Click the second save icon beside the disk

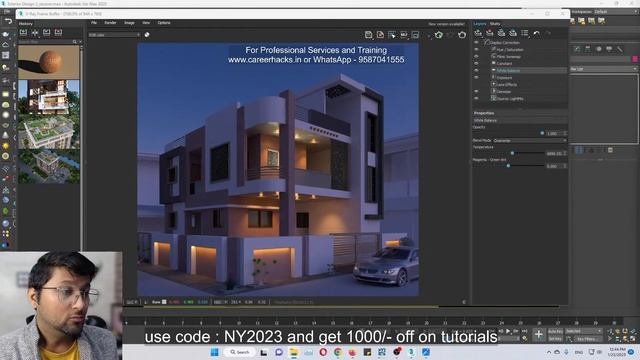point(380,35)
